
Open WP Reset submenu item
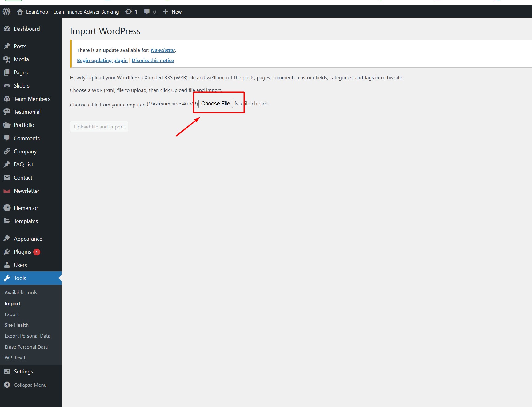click(15, 358)
